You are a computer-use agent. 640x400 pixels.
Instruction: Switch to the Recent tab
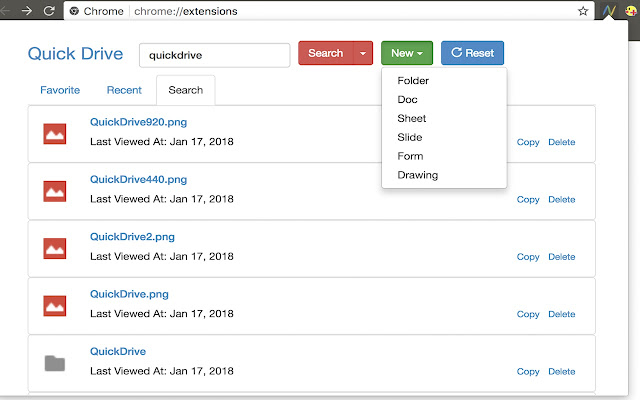(124, 90)
